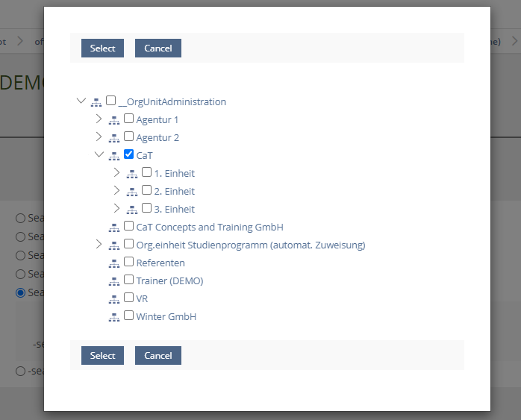
Task: Check the Agentur 2 checkbox
Action: (129, 137)
